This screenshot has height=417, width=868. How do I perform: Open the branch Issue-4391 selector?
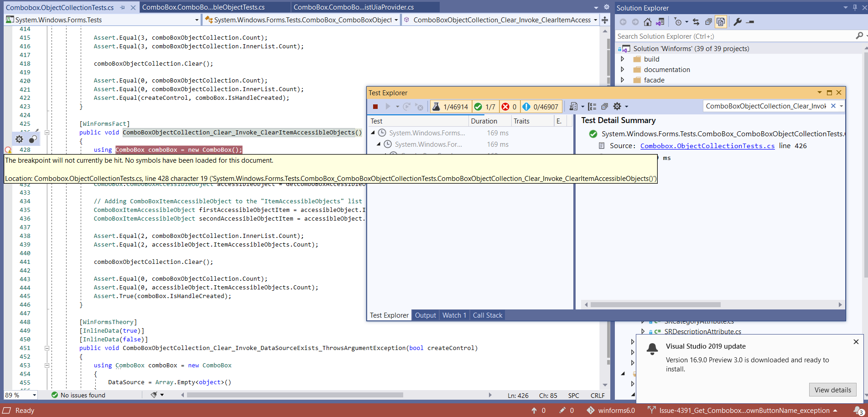[743, 411]
